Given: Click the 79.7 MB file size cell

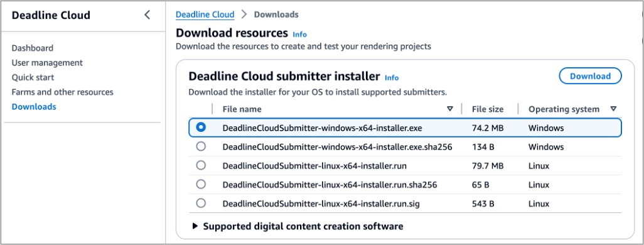Looking at the screenshot, I should point(488,166).
